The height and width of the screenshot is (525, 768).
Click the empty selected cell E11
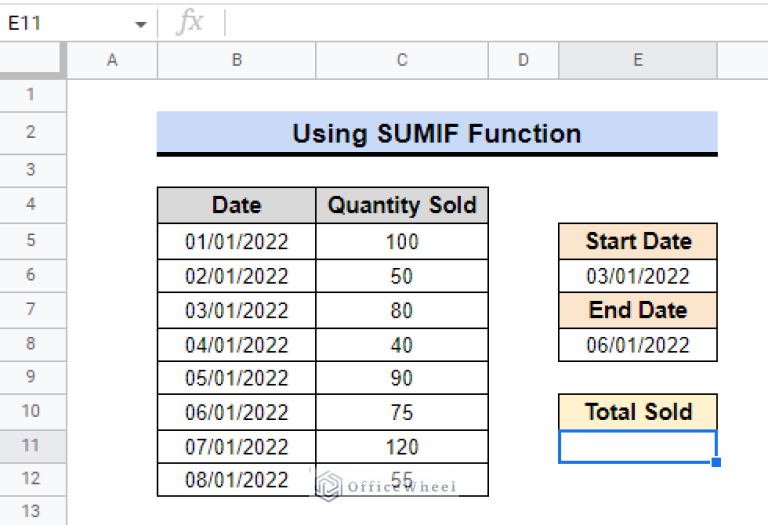point(638,446)
